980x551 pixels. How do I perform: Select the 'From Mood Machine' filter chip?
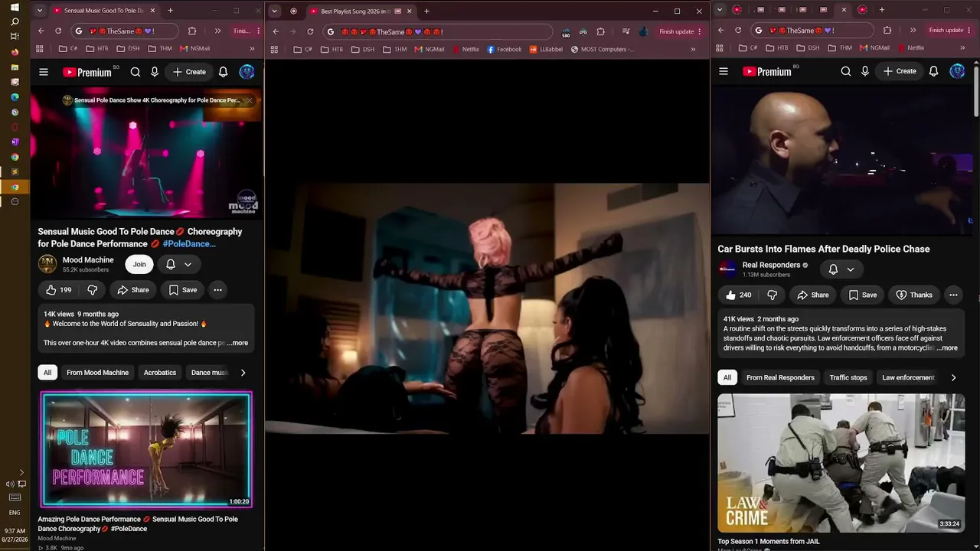click(x=97, y=373)
